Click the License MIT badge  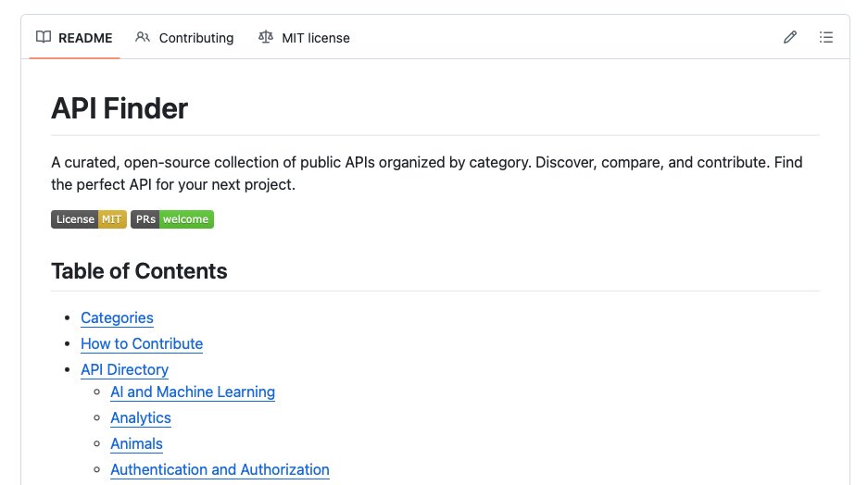click(x=89, y=219)
